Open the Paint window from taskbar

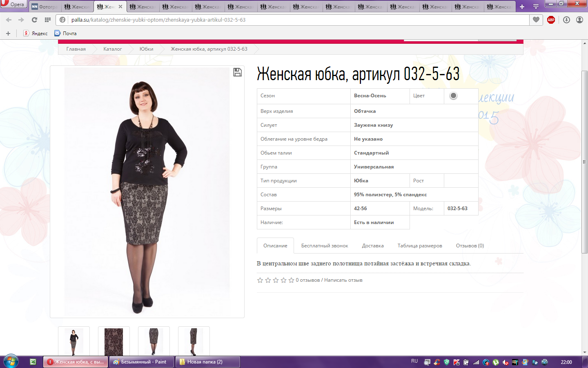[x=141, y=362]
